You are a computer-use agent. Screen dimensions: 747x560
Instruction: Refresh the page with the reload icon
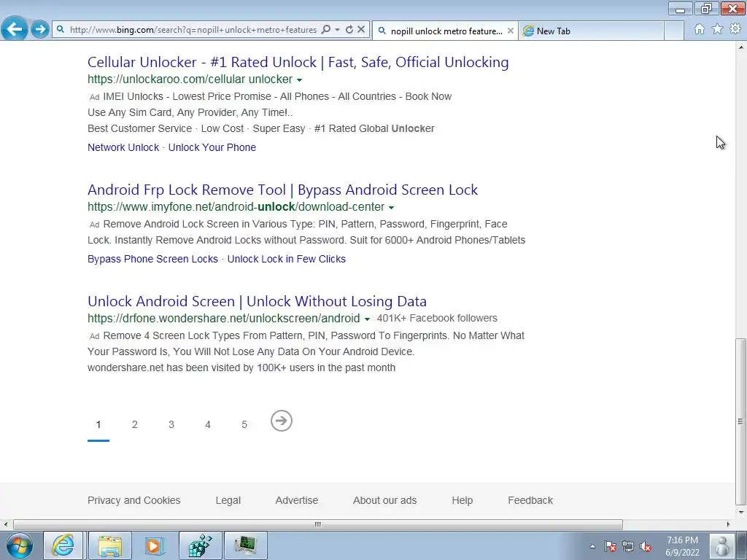349,29
